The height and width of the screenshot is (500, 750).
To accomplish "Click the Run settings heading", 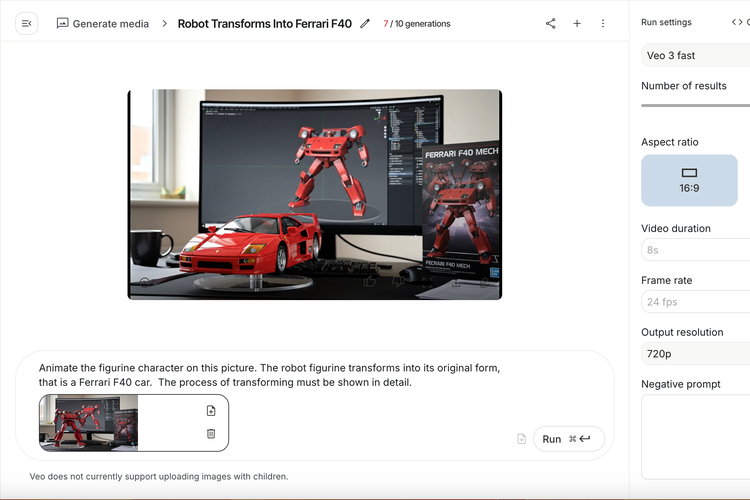I will tap(666, 22).
